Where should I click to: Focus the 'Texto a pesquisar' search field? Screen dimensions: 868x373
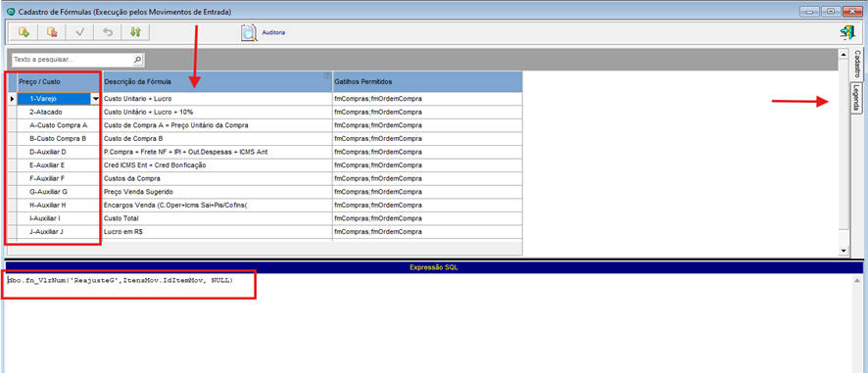click(x=72, y=59)
